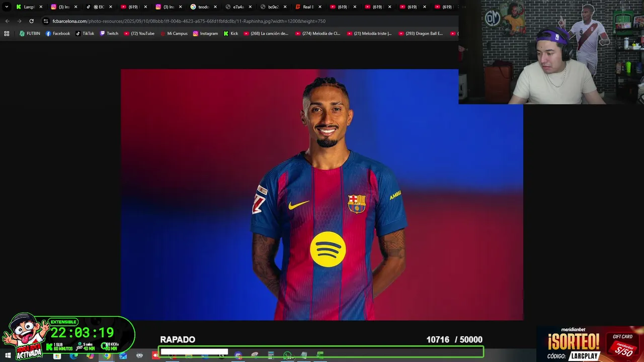Open the Instagram bookmark
The height and width of the screenshot is (362, 644).
tap(205, 34)
